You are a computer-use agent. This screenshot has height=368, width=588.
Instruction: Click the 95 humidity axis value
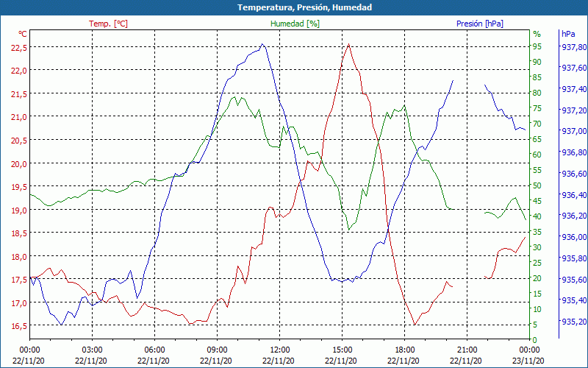point(537,46)
